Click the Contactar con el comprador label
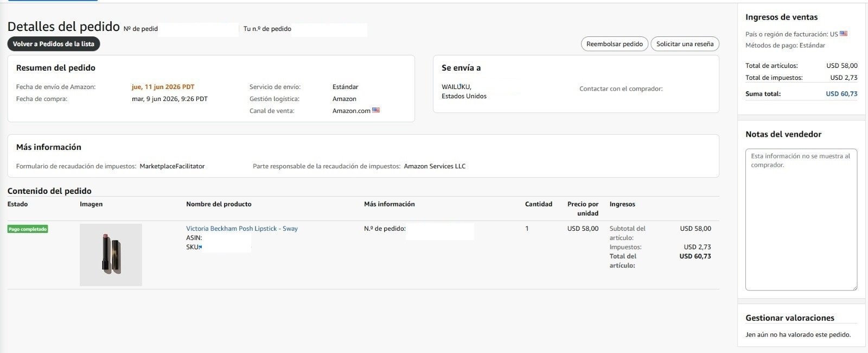Screen dimensions: 868x353 621,89
